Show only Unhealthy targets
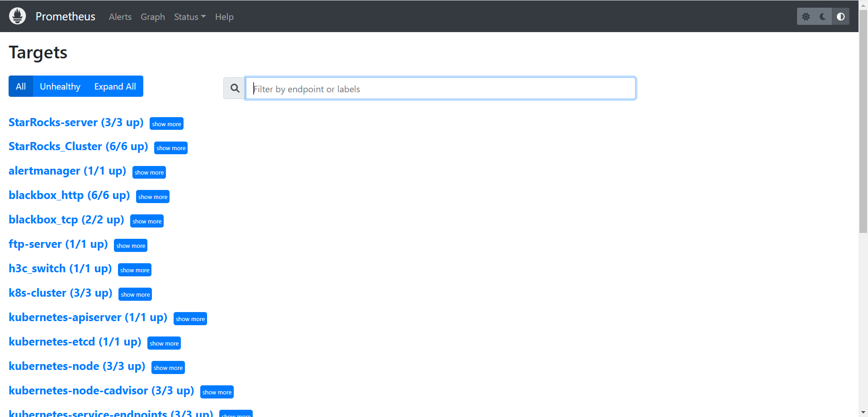The height and width of the screenshot is (417, 868). coord(60,86)
